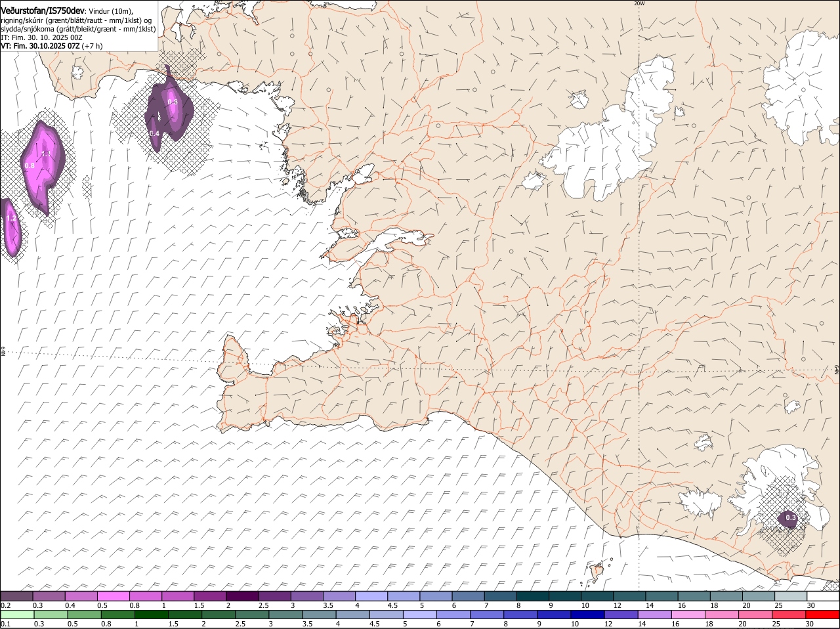Select the dark blue rain swatch starting at 10
Image resolution: width=840 pixels, height=629 pixels.
coord(587,615)
